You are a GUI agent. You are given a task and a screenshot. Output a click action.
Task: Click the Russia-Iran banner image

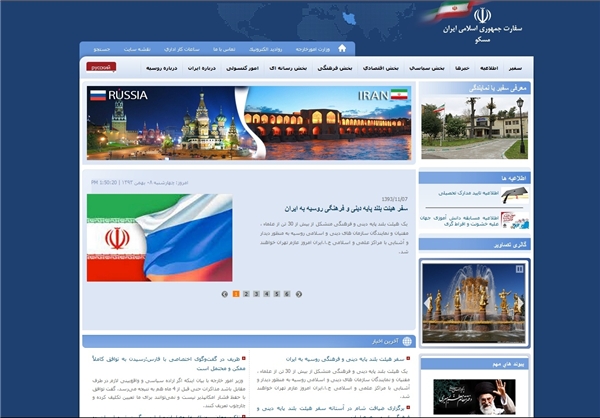click(249, 122)
